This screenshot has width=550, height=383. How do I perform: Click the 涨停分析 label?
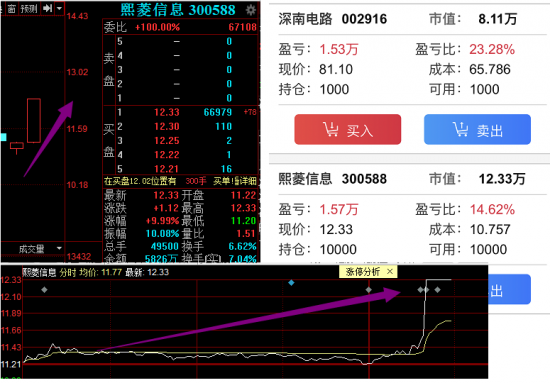[363, 271]
